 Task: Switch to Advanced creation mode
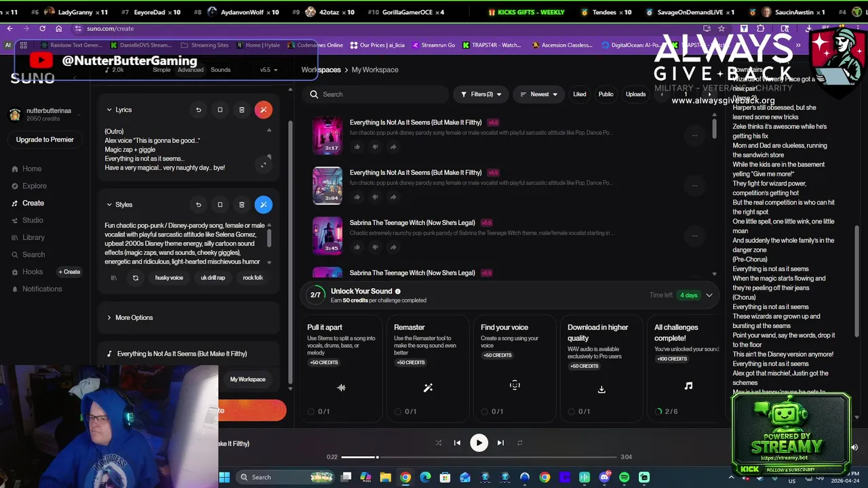click(191, 70)
